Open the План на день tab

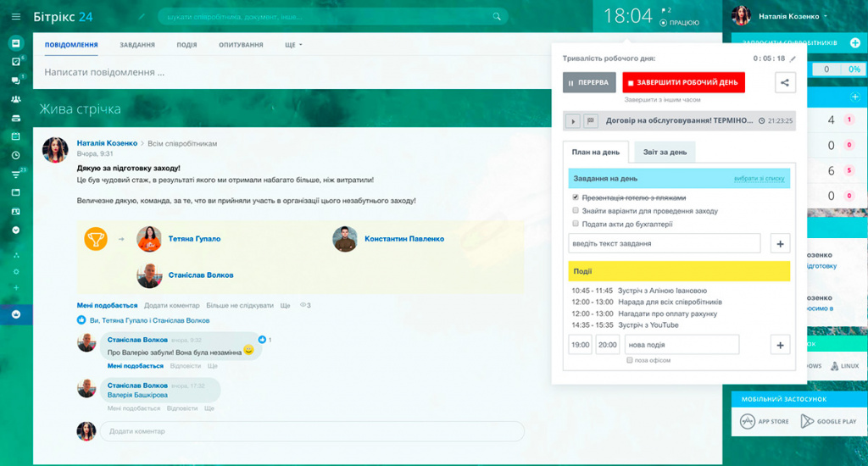pyautogui.click(x=596, y=153)
